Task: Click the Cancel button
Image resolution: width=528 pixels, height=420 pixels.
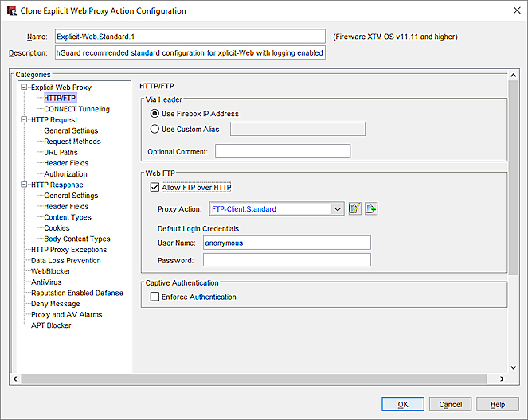Action: click(451, 404)
